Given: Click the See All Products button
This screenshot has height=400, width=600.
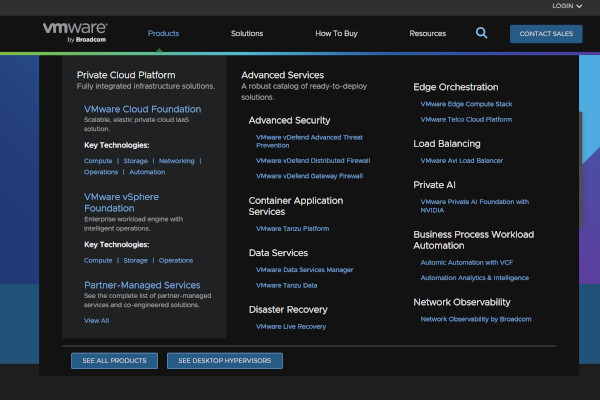Looking at the screenshot, I should pos(114,360).
